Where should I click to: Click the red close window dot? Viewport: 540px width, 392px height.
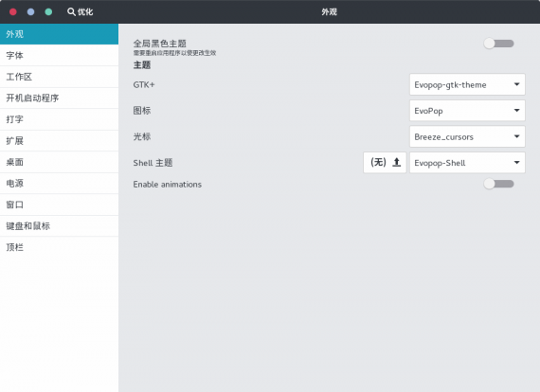click(13, 12)
